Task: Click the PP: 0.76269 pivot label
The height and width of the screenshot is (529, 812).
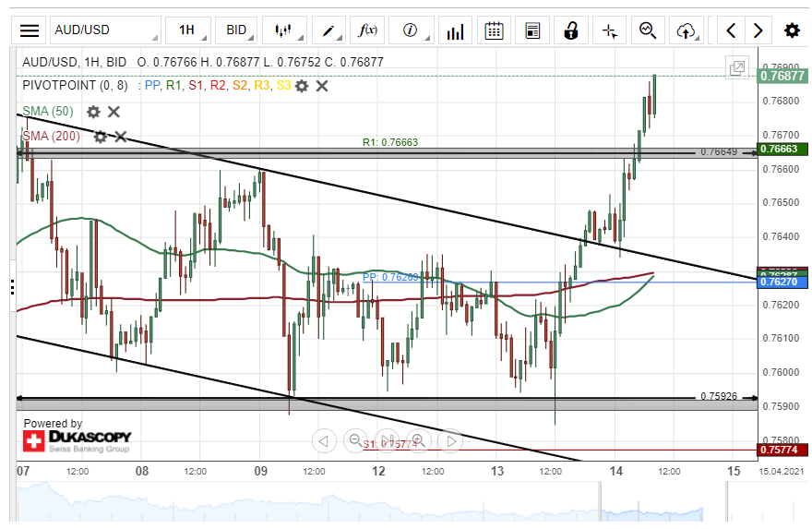Action: [390, 277]
